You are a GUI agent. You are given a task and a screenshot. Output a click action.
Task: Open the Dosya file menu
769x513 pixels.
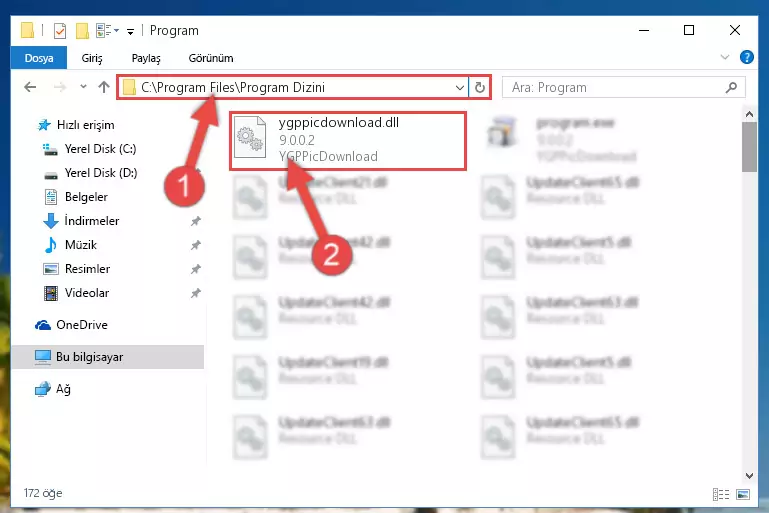(x=39, y=58)
